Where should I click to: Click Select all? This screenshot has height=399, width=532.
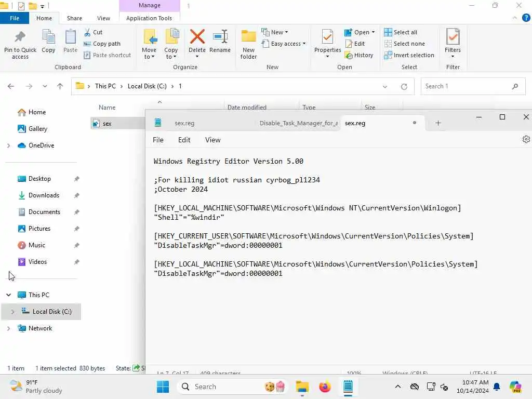click(401, 32)
